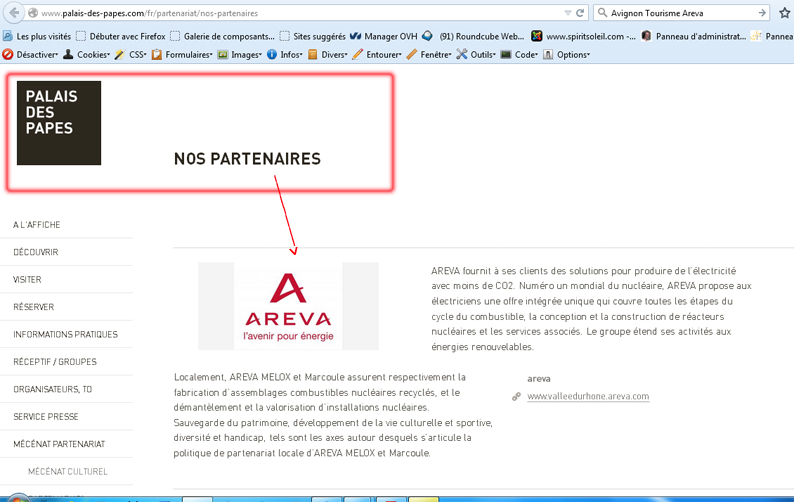The width and height of the screenshot is (794, 502).
Task: Open Fenêtre developer toolbar menu
Action: coord(429,55)
